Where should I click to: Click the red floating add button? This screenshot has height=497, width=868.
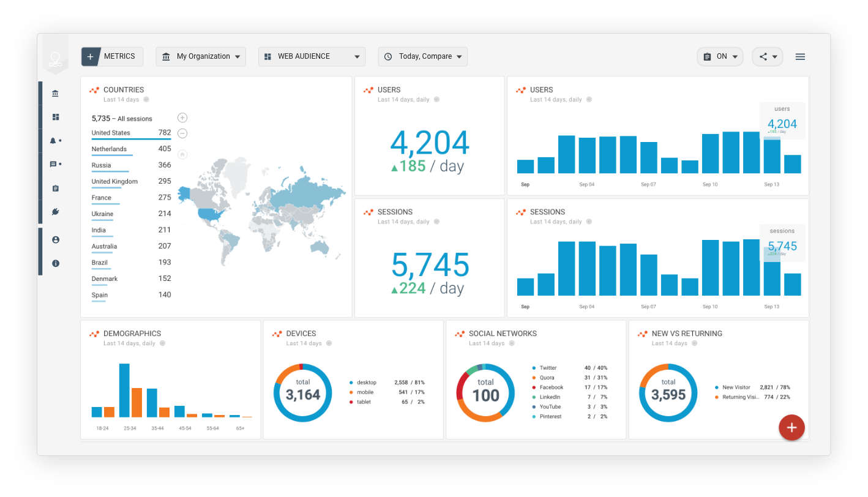pyautogui.click(x=791, y=428)
